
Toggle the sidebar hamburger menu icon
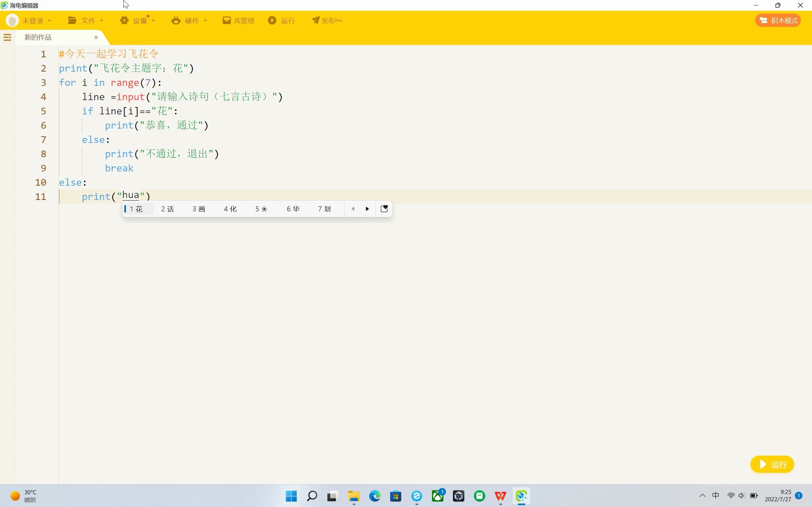[7, 37]
